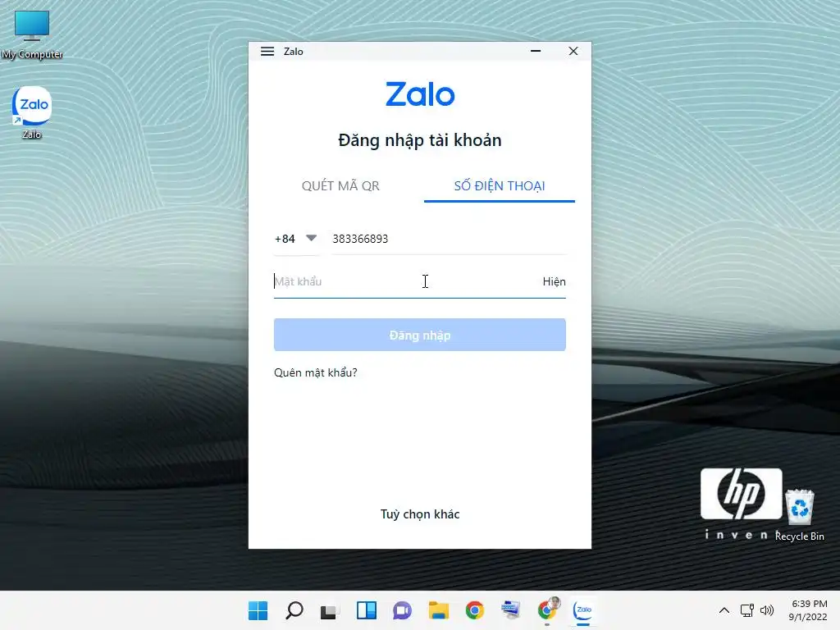Click the Zalo logo heading
This screenshot has width=840, height=630.
click(x=420, y=94)
